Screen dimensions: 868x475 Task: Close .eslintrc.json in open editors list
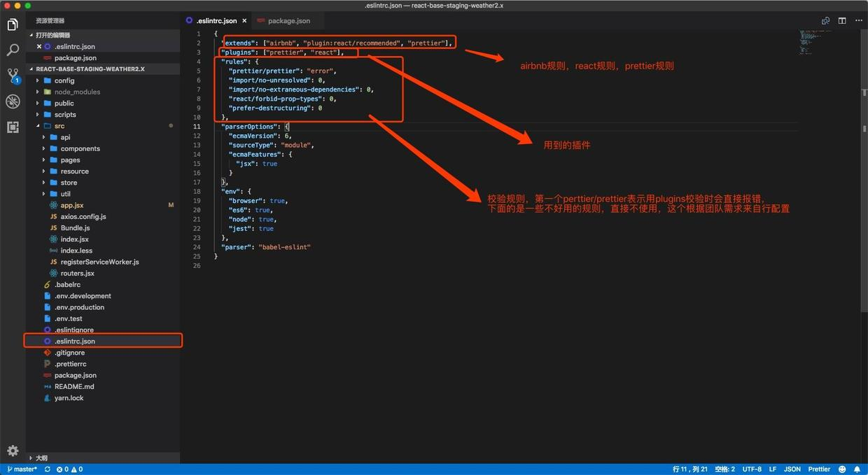39,46
